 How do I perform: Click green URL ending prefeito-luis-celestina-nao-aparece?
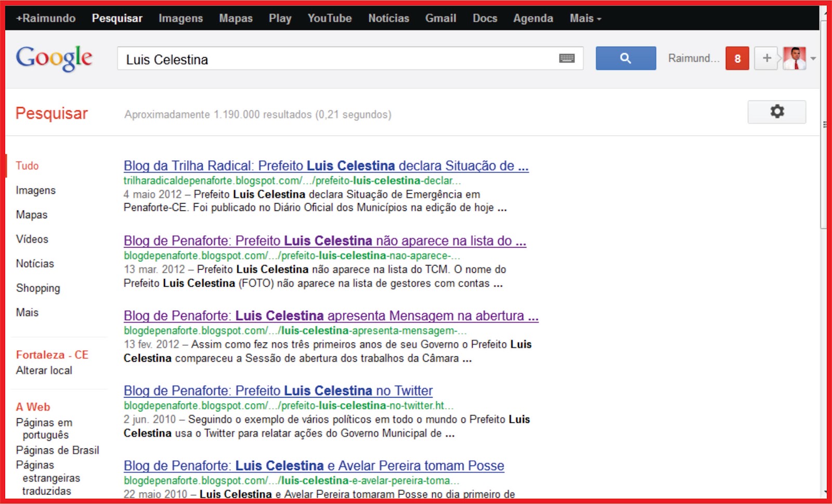pos(292,256)
